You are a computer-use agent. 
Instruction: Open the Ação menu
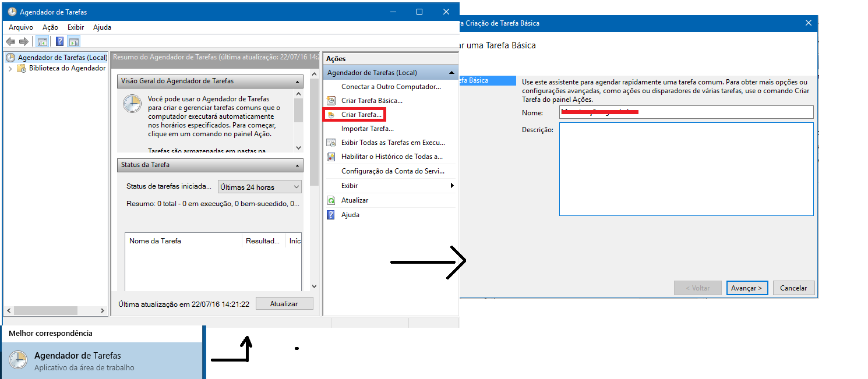click(x=51, y=27)
